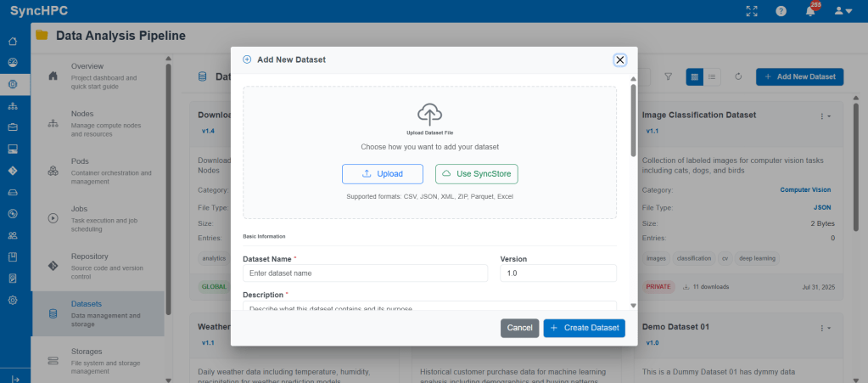868x383 pixels.
Task: Click the fullscreen icon in top bar
Action: pos(751,11)
